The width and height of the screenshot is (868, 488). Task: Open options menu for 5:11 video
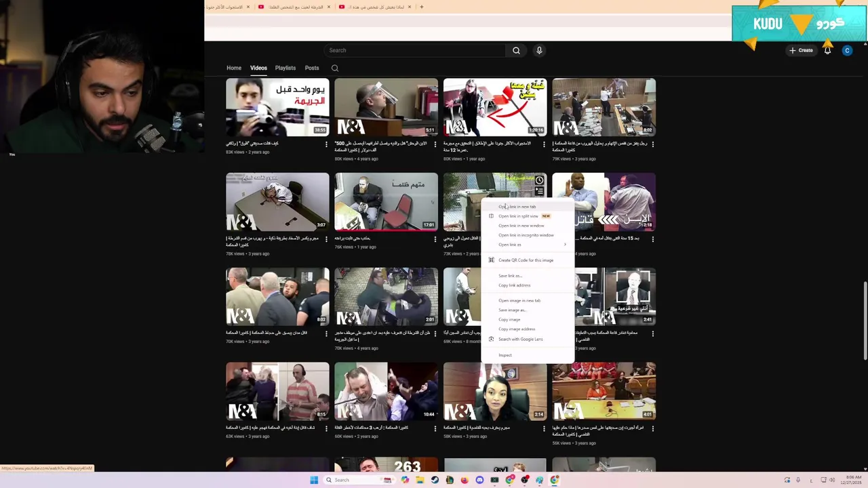(435, 144)
